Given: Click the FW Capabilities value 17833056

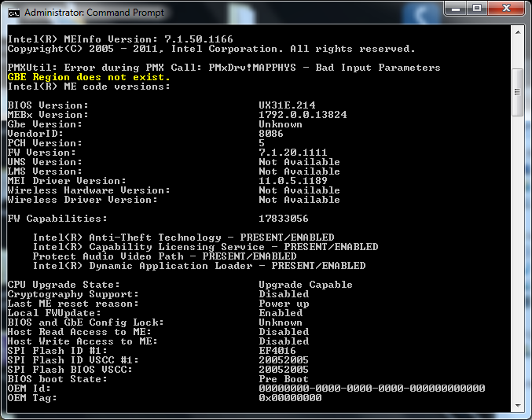Looking at the screenshot, I should coord(284,219).
